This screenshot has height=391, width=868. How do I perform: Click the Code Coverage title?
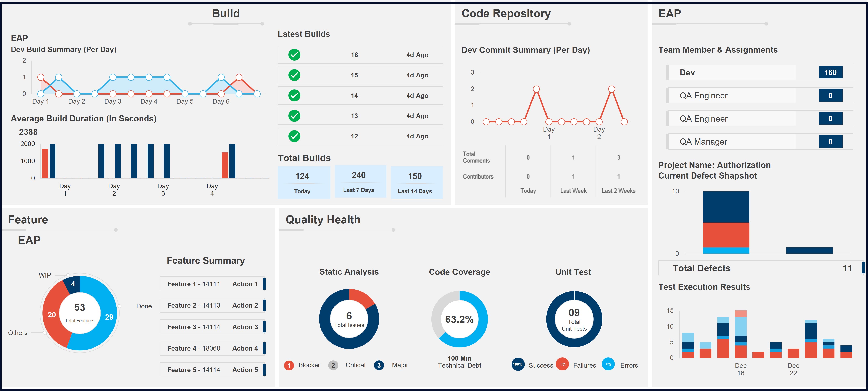pos(459,272)
